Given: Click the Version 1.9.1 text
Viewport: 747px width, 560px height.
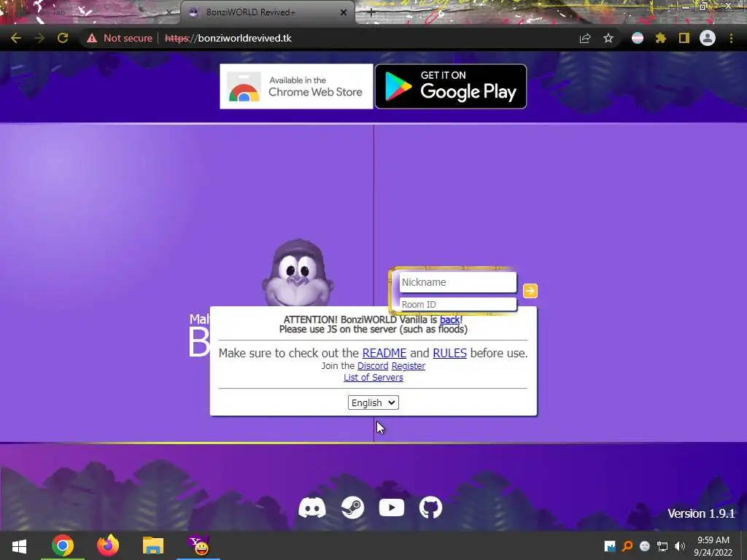Looking at the screenshot, I should [x=701, y=513].
